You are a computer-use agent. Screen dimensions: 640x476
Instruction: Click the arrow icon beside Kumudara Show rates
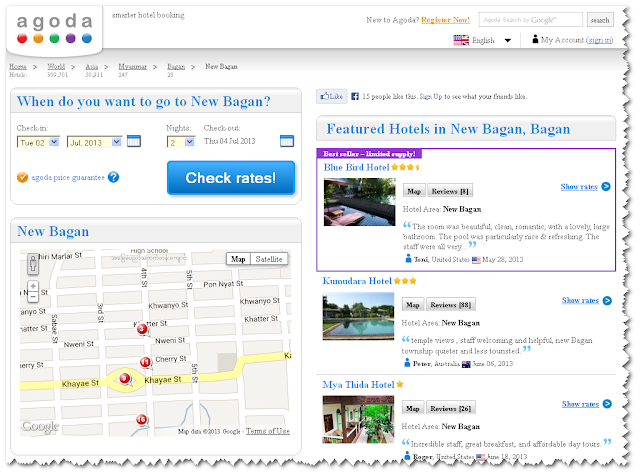607,300
